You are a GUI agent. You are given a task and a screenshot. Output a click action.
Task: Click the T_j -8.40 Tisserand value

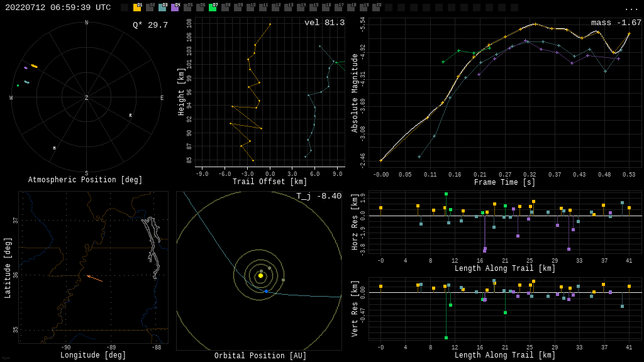tap(319, 196)
